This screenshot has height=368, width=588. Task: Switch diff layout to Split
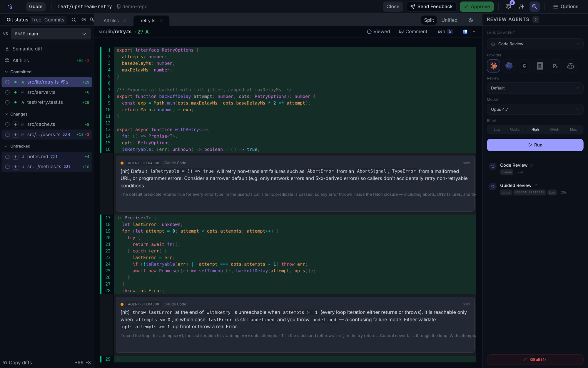tap(429, 20)
